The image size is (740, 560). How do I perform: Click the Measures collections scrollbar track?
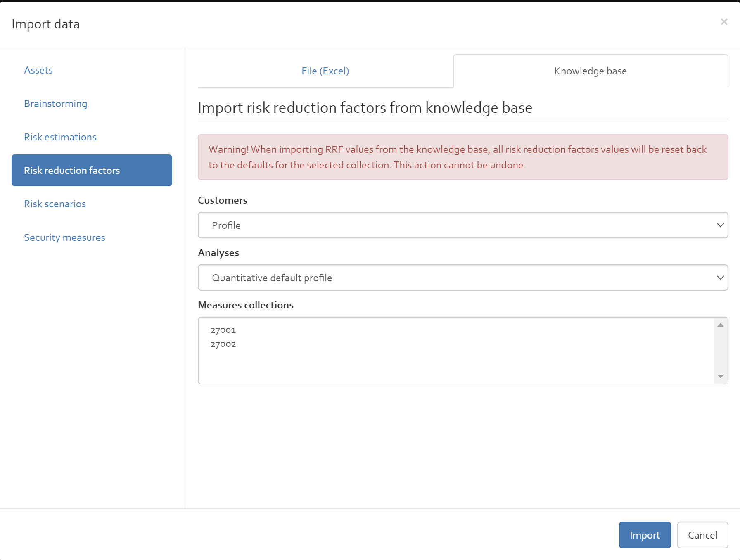tap(720, 351)
